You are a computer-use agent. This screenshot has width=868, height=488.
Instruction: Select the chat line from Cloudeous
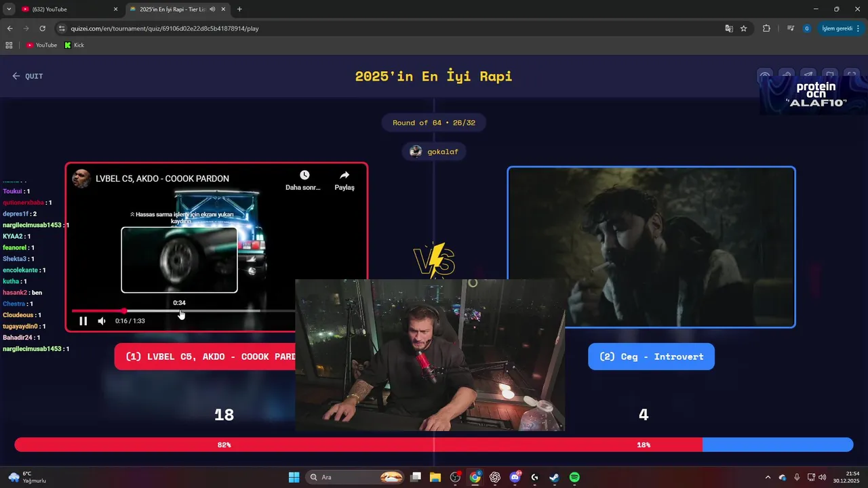pos(22,315)
